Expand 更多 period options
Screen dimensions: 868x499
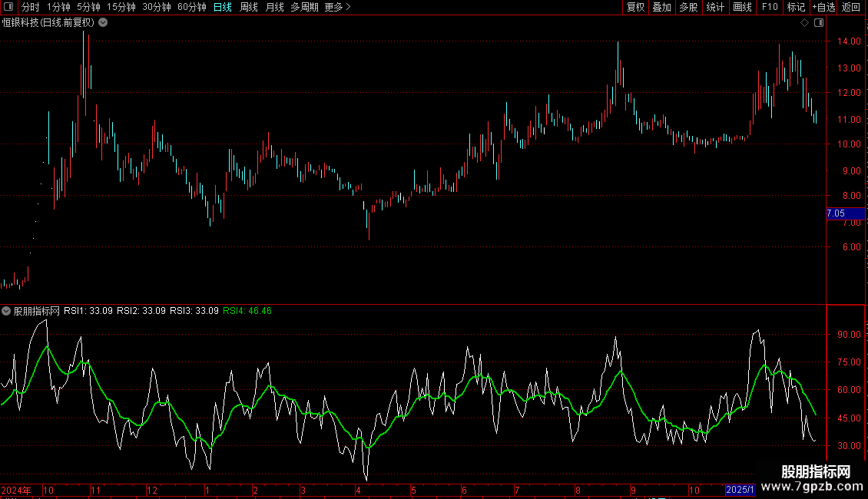click(338, 7)
